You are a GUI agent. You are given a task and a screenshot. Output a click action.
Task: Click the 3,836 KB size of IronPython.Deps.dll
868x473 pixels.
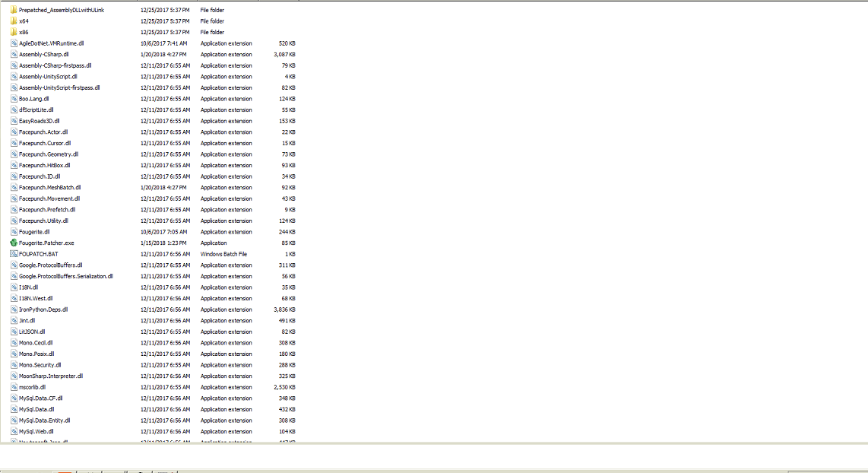pyautogui.click(x=284, y=310)
